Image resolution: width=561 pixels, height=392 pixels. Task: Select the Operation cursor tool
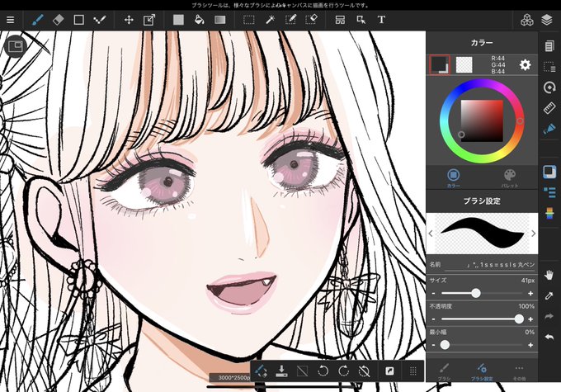click(361, 20)
